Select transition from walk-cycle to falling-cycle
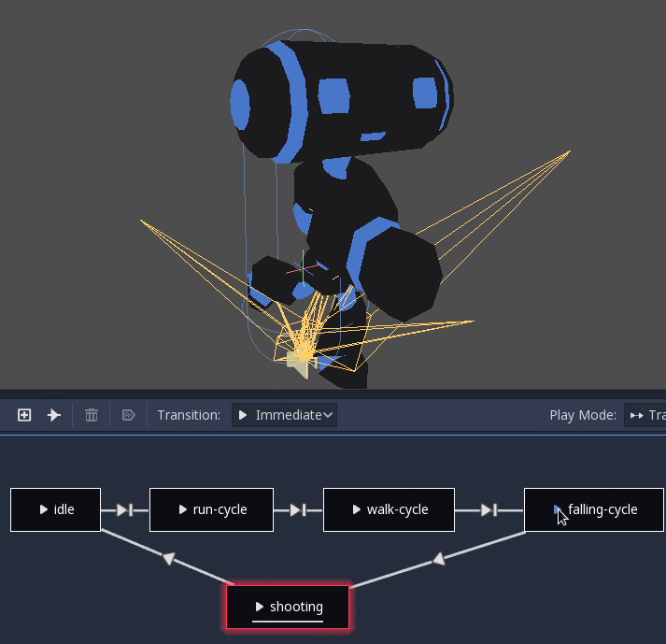 pos(489,510)
